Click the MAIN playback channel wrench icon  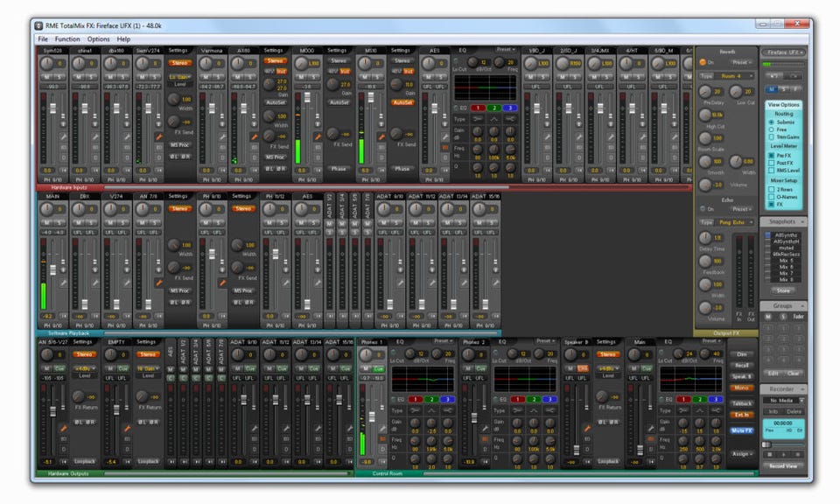63,283
